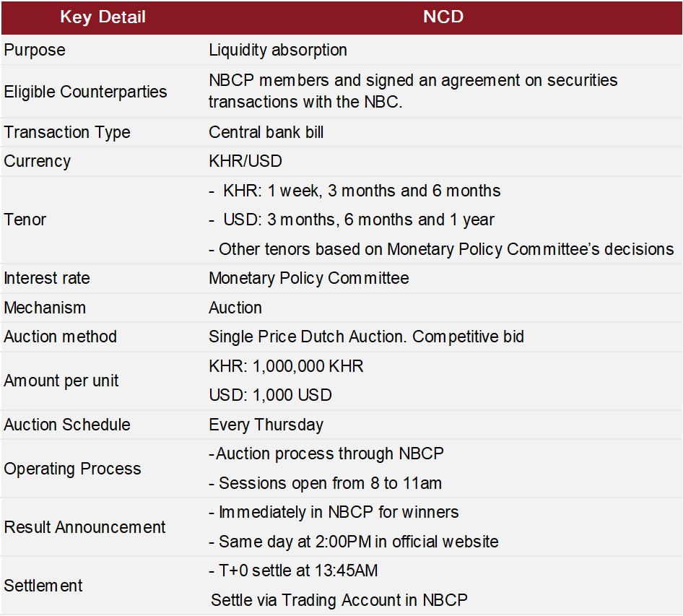Click the "NCD" column header

point(443,17)
